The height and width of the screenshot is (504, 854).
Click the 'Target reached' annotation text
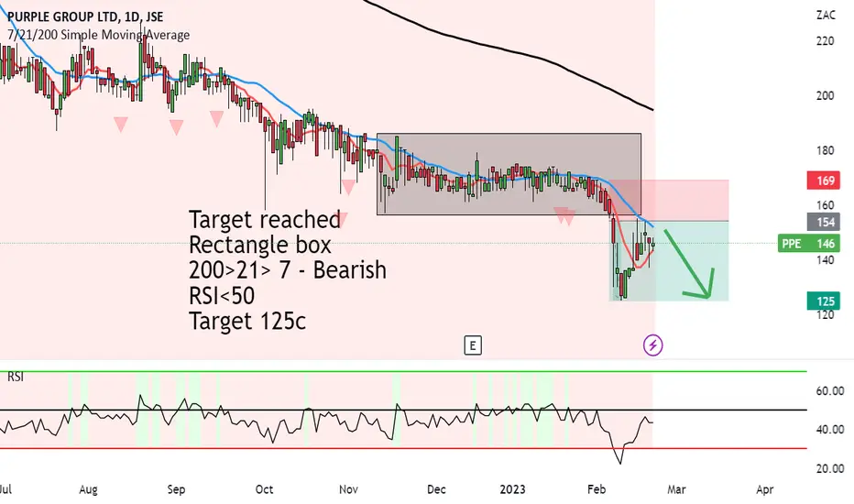click(x=265, y=220)
